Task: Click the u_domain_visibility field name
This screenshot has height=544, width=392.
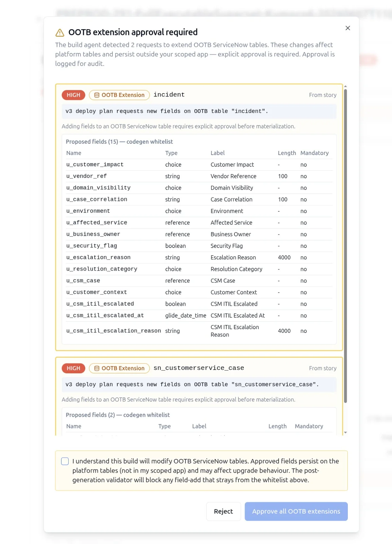Action: [98, 188]
